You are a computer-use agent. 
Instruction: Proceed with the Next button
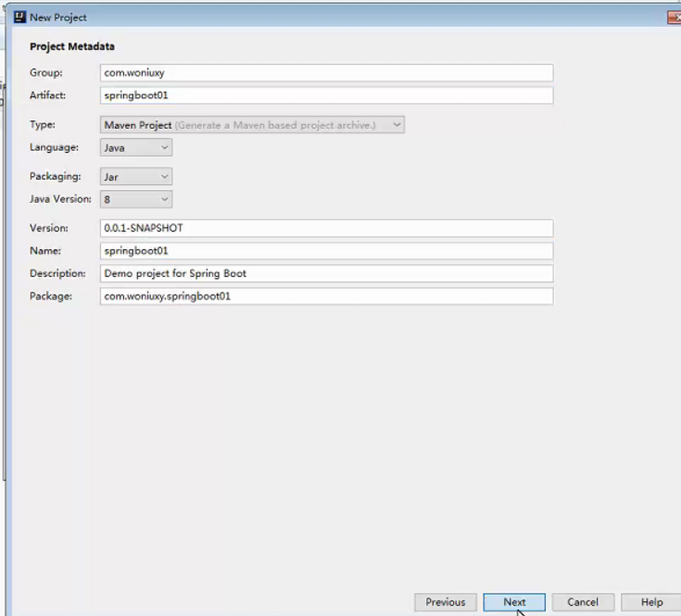[x=514, y=602]
